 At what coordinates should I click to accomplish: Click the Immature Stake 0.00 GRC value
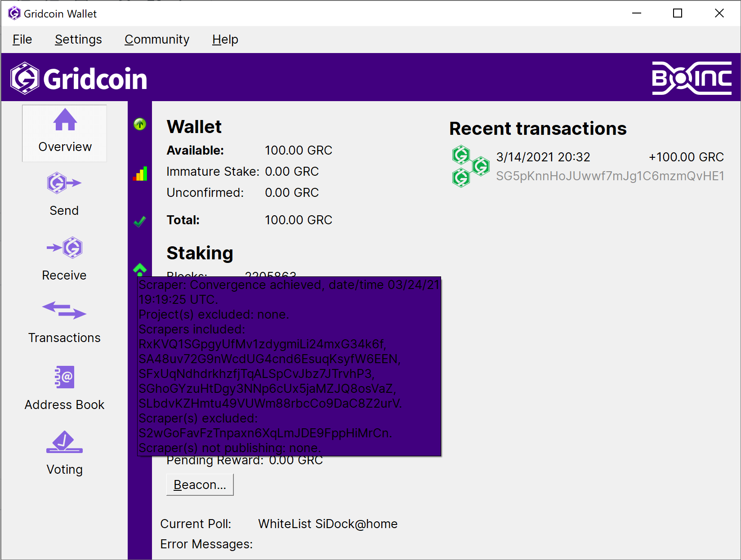pyautogui.click(x=292, y=171)
